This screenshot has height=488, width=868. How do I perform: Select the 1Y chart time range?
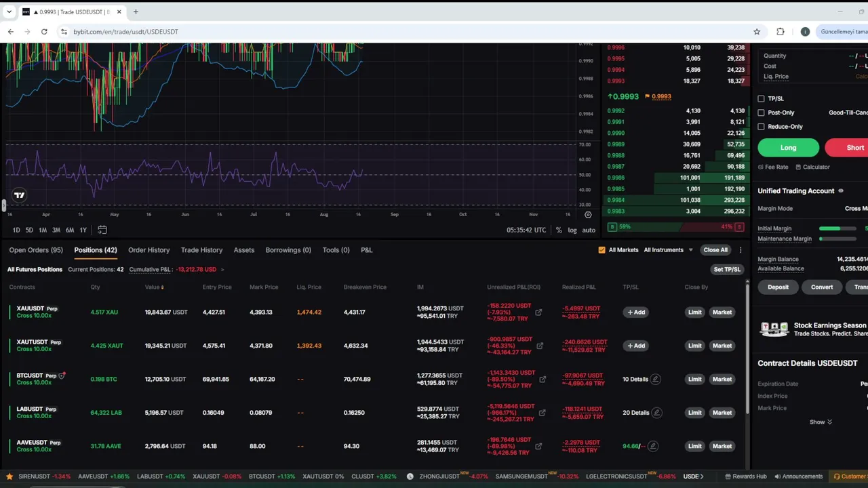point(83,230)
